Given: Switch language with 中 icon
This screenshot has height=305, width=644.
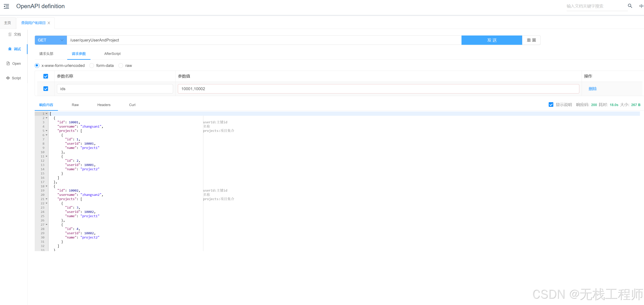Looking at the screenshot, I should coord(641,6).
